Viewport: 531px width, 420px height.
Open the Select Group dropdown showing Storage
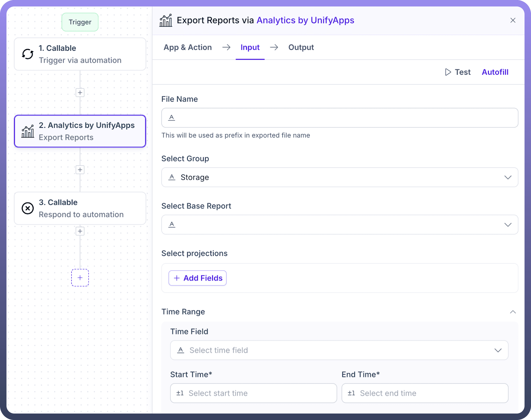(339, 177)
